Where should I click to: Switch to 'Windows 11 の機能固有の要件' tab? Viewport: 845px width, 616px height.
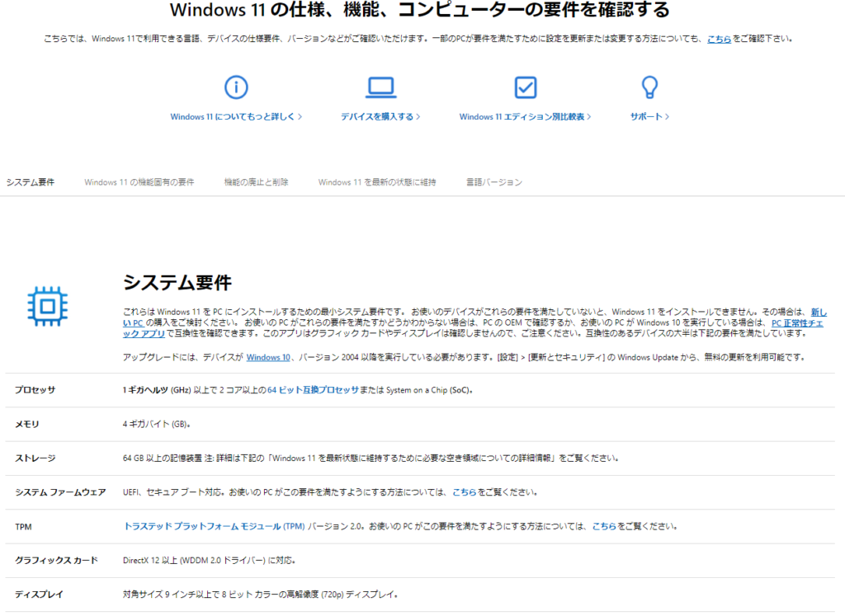pos(139,182)
